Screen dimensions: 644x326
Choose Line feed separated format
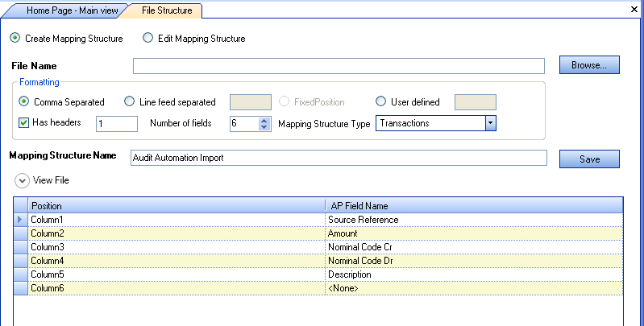click(x=130, y=101)
